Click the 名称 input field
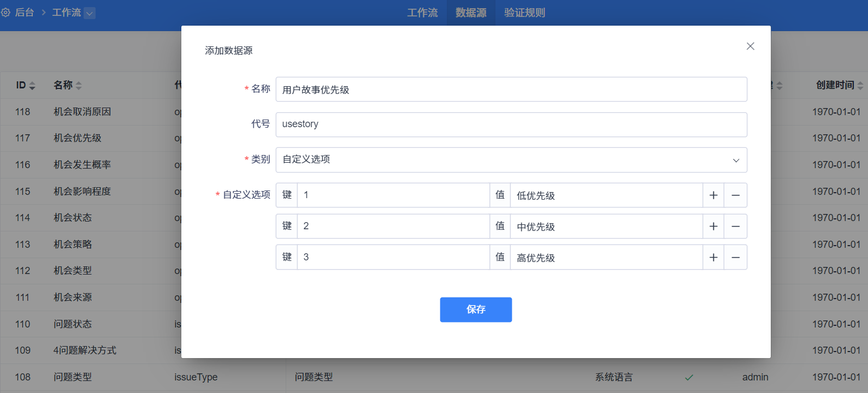 click(x=511, y=90)
